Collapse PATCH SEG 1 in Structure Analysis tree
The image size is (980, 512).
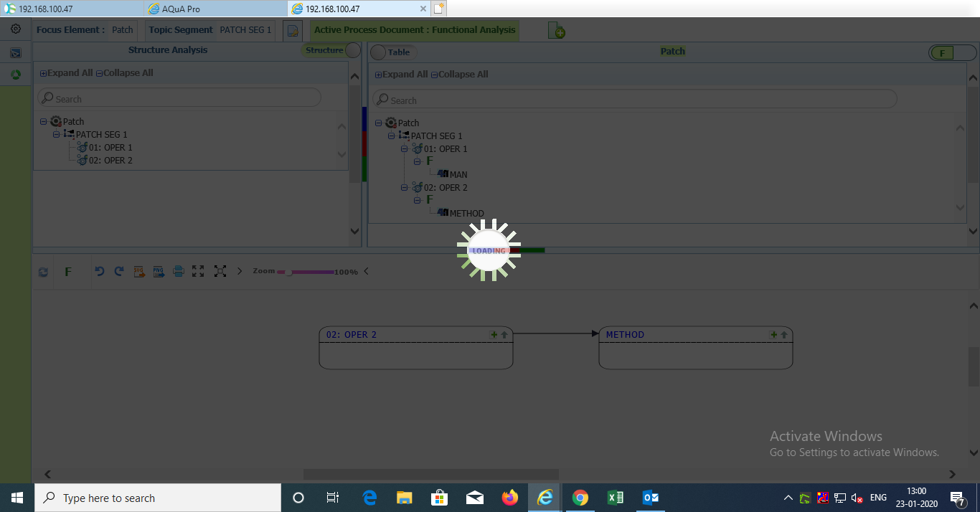click(56, 135)
